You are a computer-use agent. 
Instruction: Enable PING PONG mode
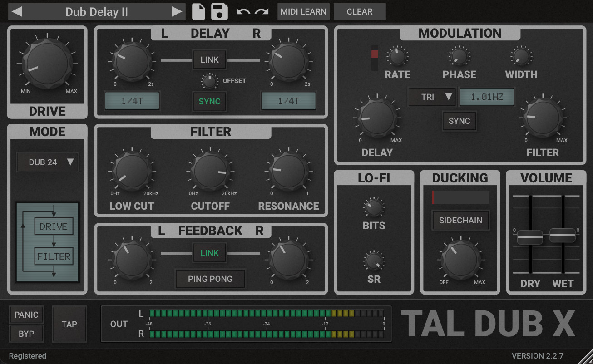coord(210,279)
